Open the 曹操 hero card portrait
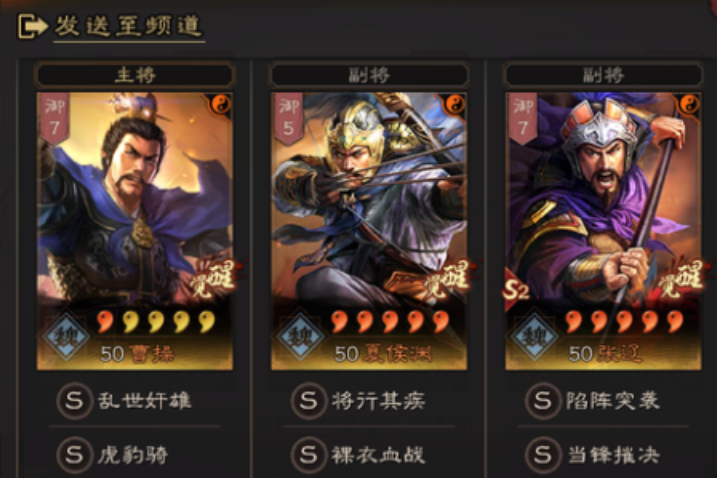Image resolution: width=717 pixels, height=478 pixels. coord(135,231)
